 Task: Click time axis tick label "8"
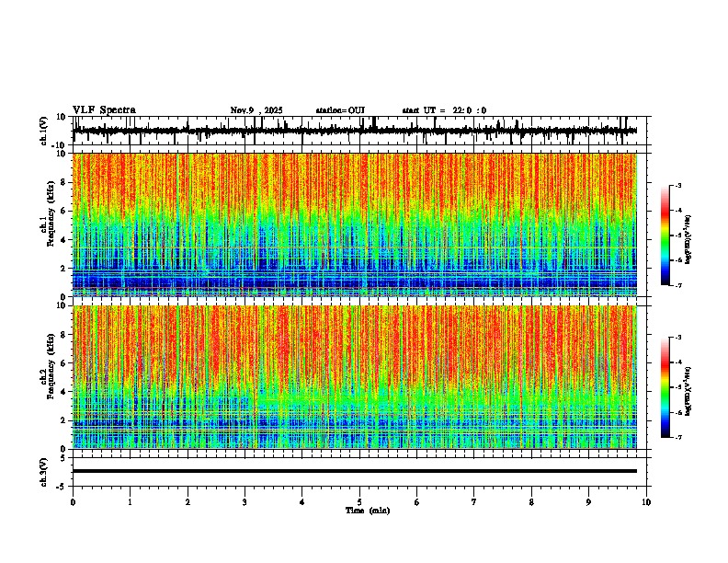click(x=531, y=502)
